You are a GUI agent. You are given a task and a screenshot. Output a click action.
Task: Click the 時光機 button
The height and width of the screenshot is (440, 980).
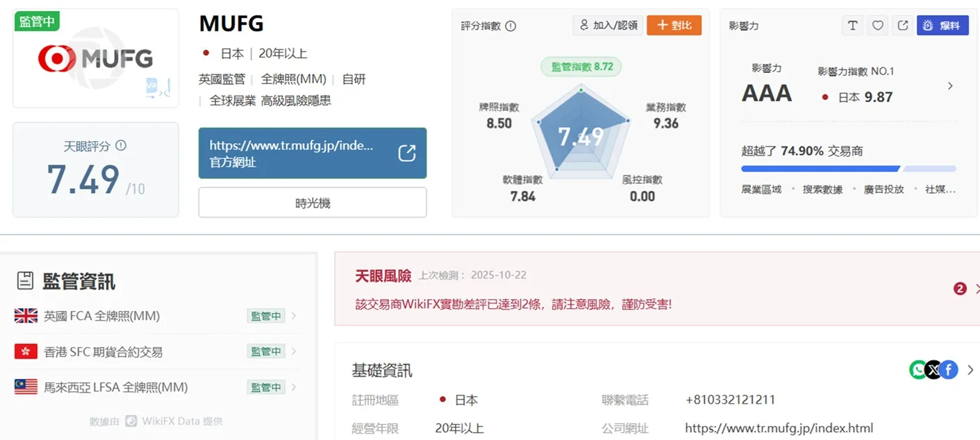point(313,203)
